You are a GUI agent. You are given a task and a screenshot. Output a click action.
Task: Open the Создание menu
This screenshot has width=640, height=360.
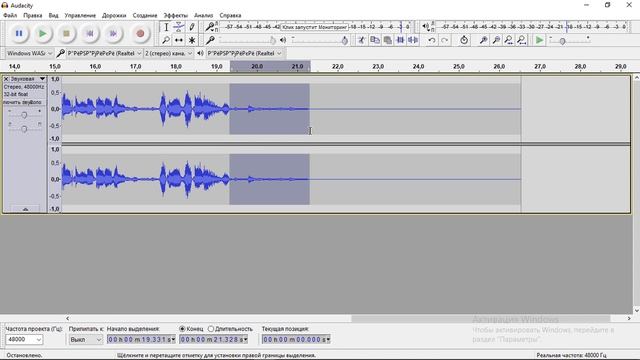[x=144, y=15]
